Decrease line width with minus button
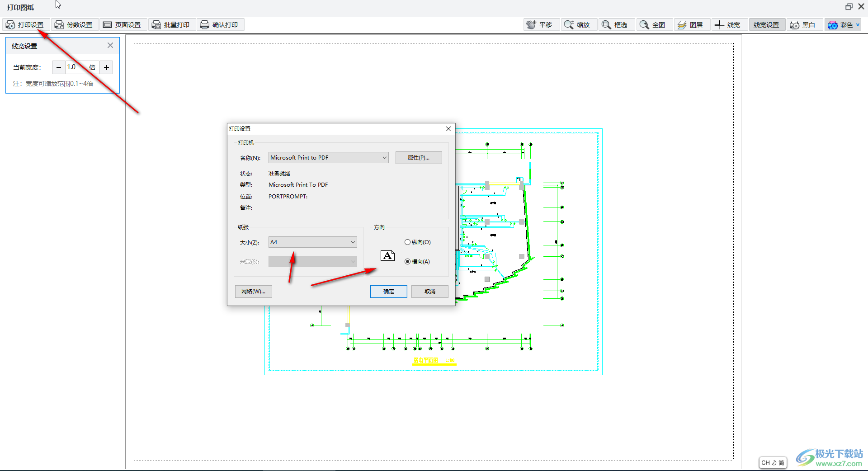Viewport: 868px width, 471px height. click(x=58, y=67)
